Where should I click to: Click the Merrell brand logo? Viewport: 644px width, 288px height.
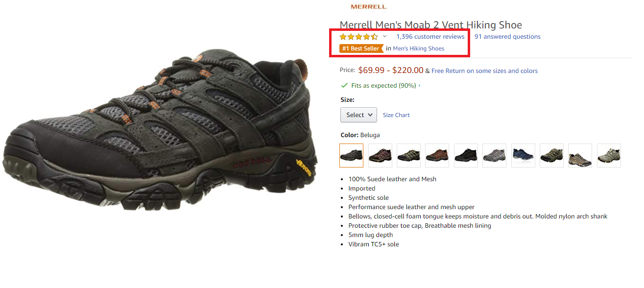point(368,7)
